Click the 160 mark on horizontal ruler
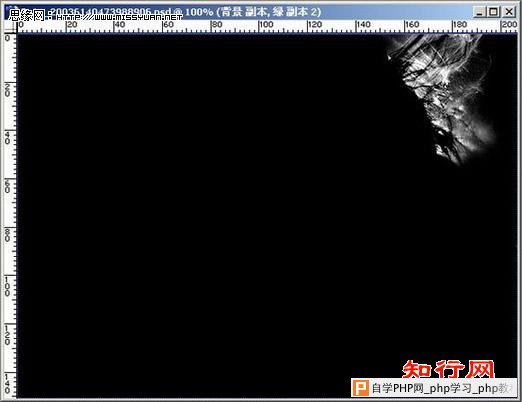This screenshot has width=522, height=402. 412,25
